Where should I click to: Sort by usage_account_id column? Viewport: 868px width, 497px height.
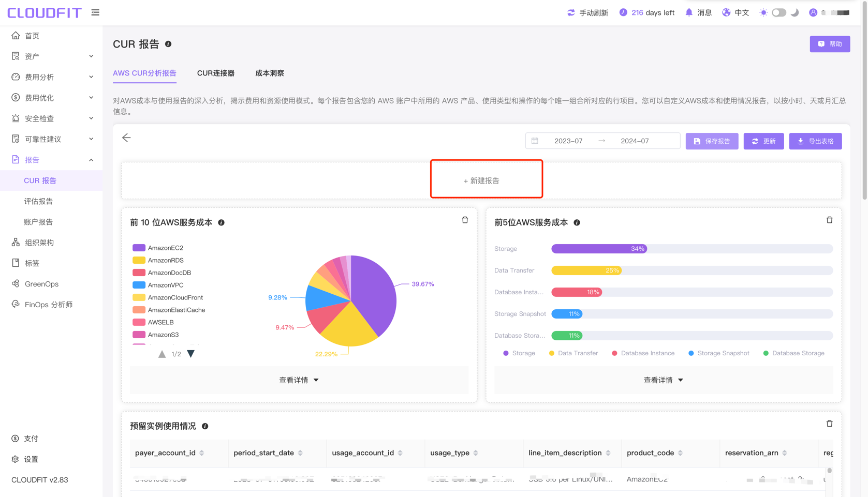coord(400,453)
